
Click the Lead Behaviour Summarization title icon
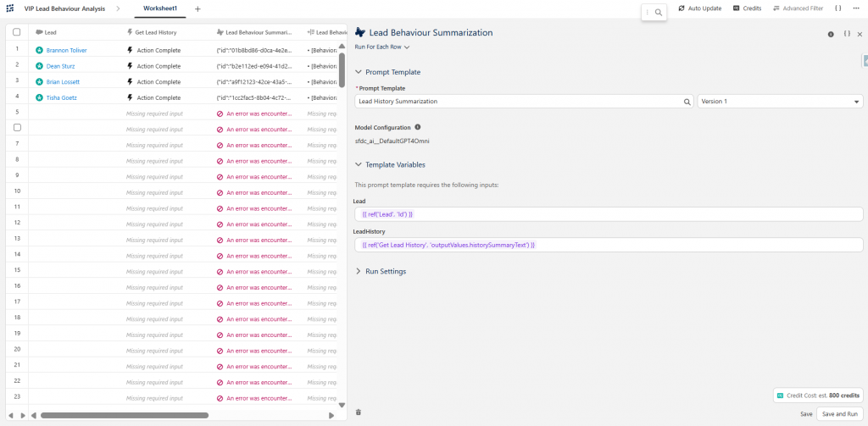click(x=360, y=32)
